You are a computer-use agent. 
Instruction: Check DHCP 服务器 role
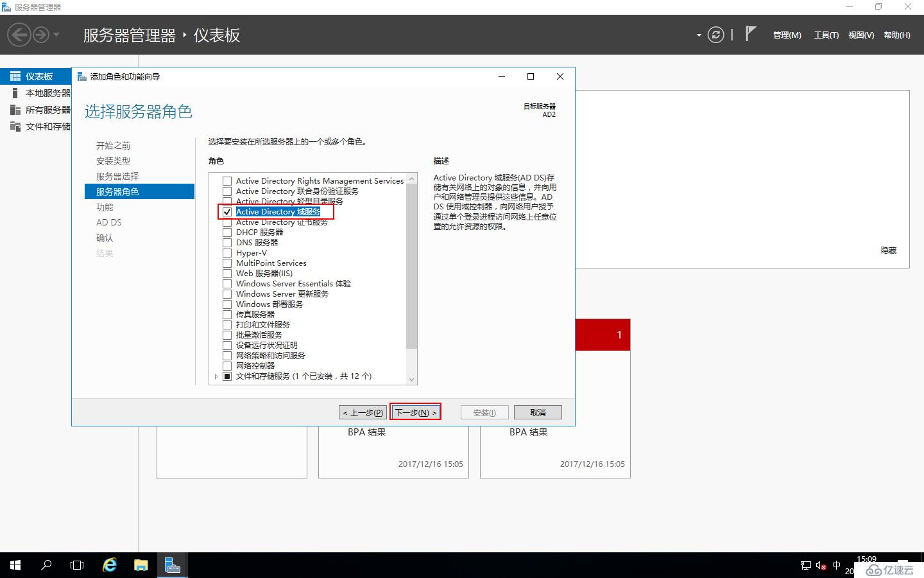coord(227,232)
